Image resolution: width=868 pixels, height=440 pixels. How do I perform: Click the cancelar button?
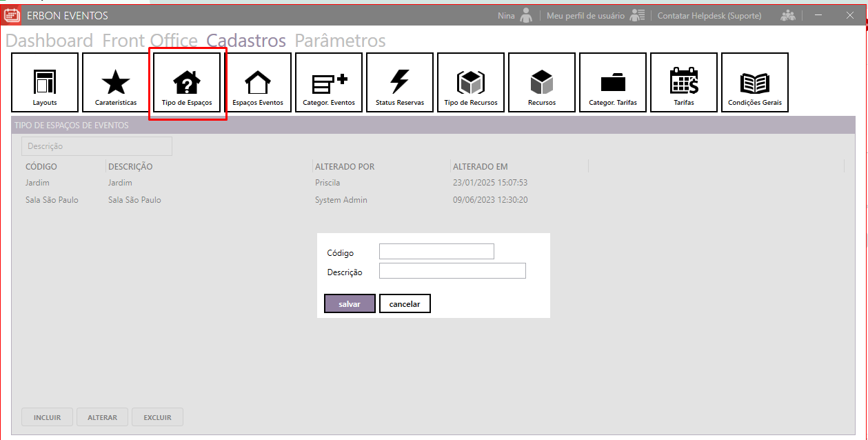click(405, 304)
